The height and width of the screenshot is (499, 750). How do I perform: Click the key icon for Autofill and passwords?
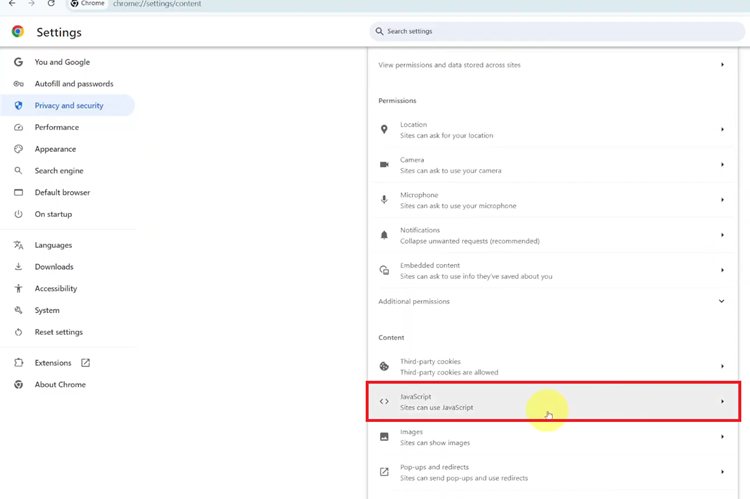[18, 84]
